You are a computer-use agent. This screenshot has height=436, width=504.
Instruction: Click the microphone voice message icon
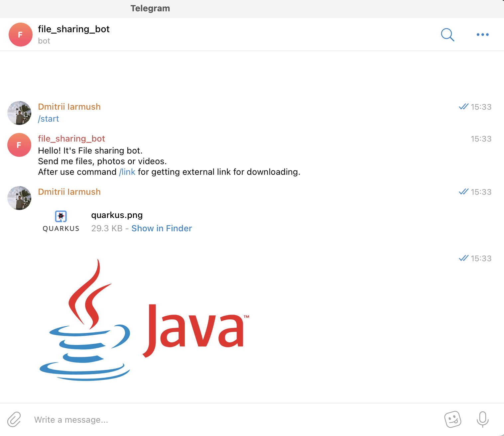pos(482,419)
